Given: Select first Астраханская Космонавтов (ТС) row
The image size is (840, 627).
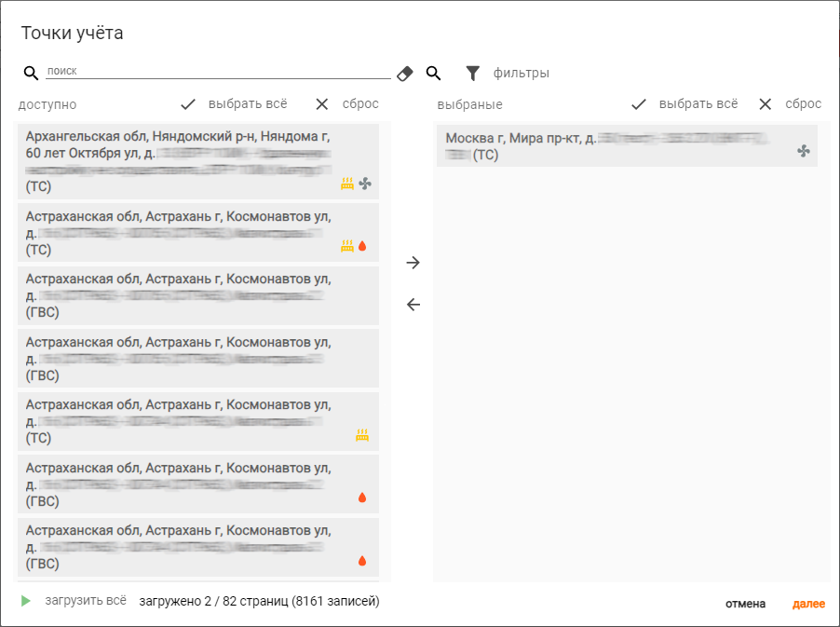Looking at the screenshot, I should click(198, 233).
